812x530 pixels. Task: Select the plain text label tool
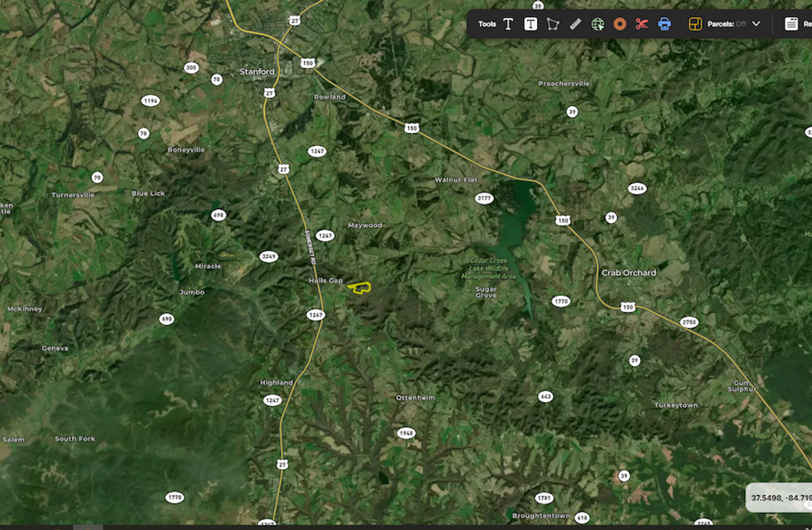pos(508,24)
